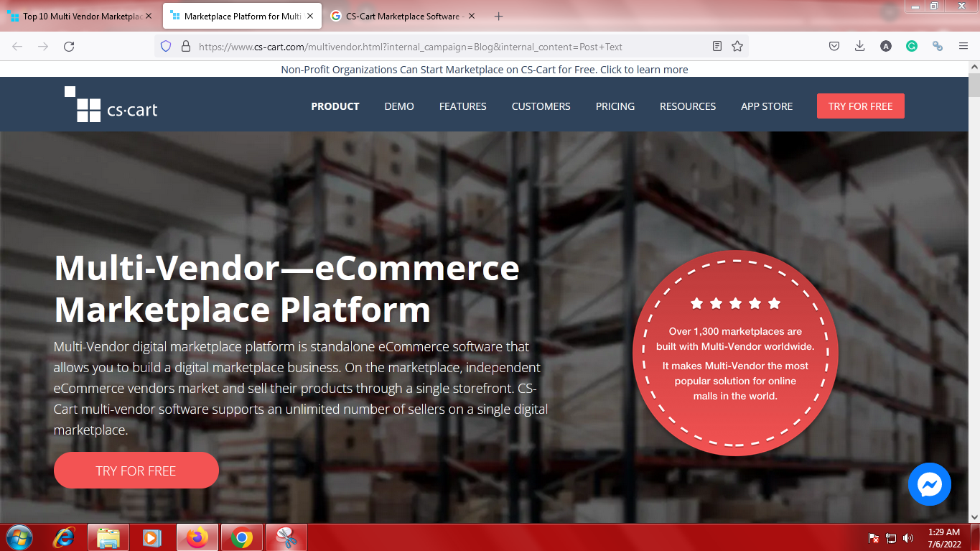Click the volume speaker tray icon
980x551 pixels.
(x=908, y=538)
